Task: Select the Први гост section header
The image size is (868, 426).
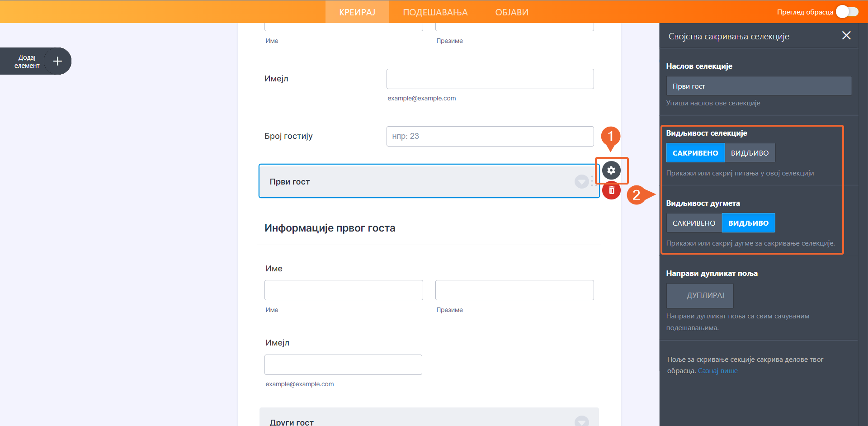Action: click(x=407, y=181)
